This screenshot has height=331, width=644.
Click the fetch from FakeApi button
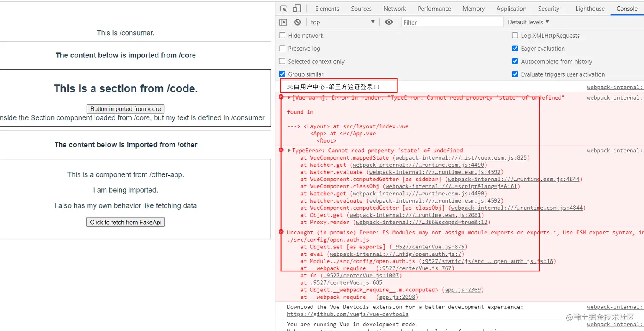pyautogui.click(x=126, y=222)
